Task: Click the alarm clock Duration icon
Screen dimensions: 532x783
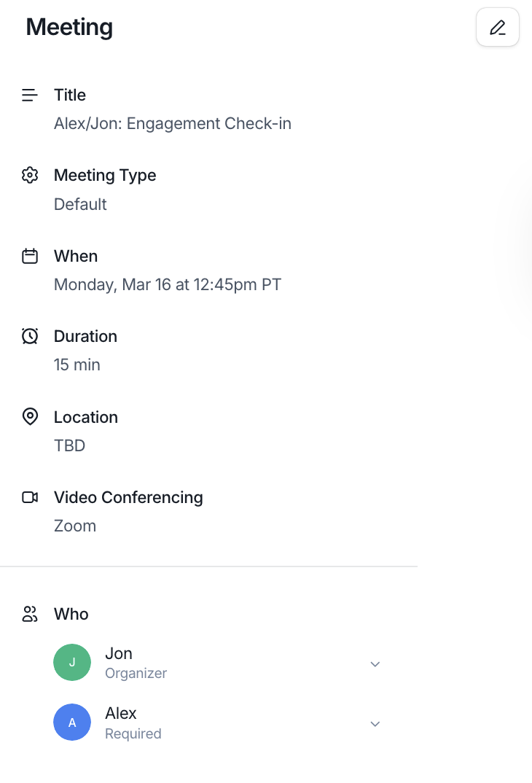Action: click(x=30, y=336)
